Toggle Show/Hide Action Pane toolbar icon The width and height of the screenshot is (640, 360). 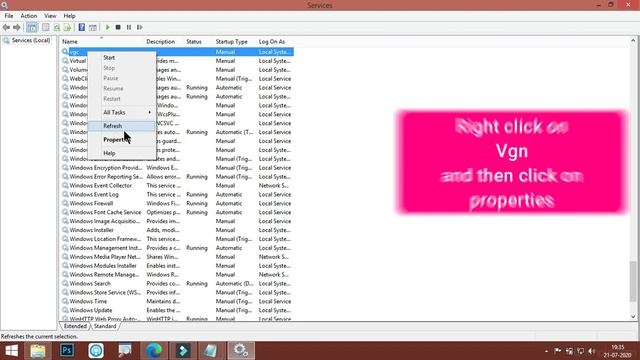coord(93,27)
